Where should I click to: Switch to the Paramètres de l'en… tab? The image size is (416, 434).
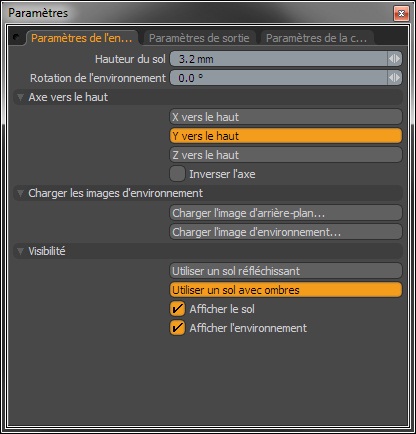(82, 38)
